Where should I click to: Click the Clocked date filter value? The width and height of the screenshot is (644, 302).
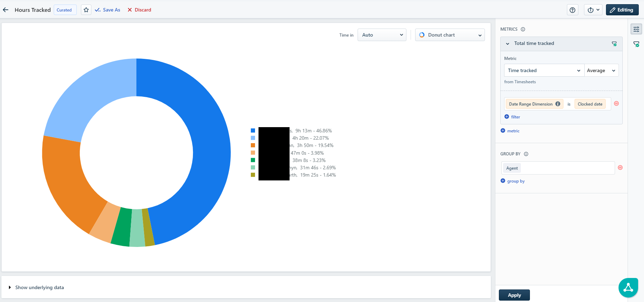(x=590, y=104)
